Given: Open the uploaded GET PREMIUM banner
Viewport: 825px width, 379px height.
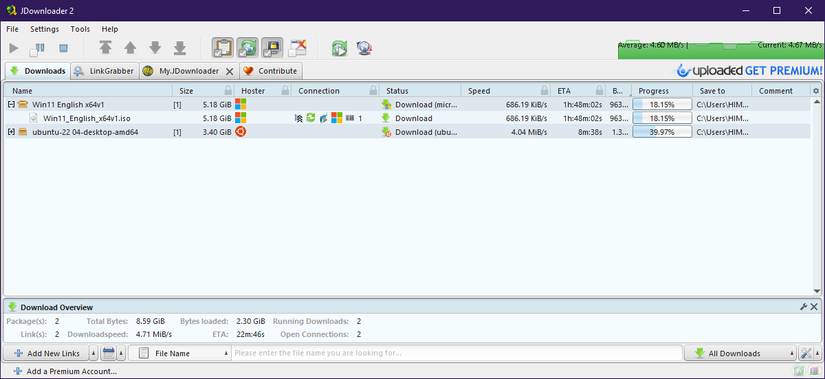Looking at the screenshot, I should click(x=749, y=71).
